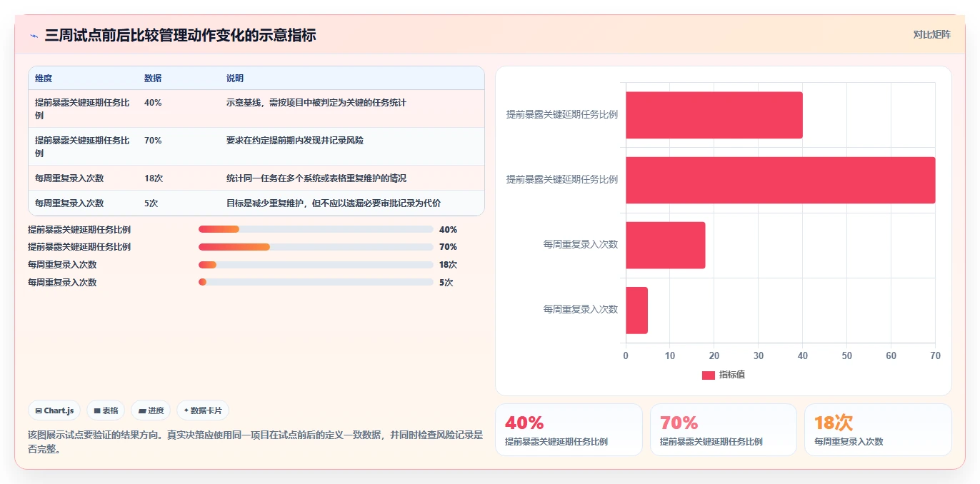Click the shortest chart bar valued 5
980x484 pixels.
[x=637, y=311]
